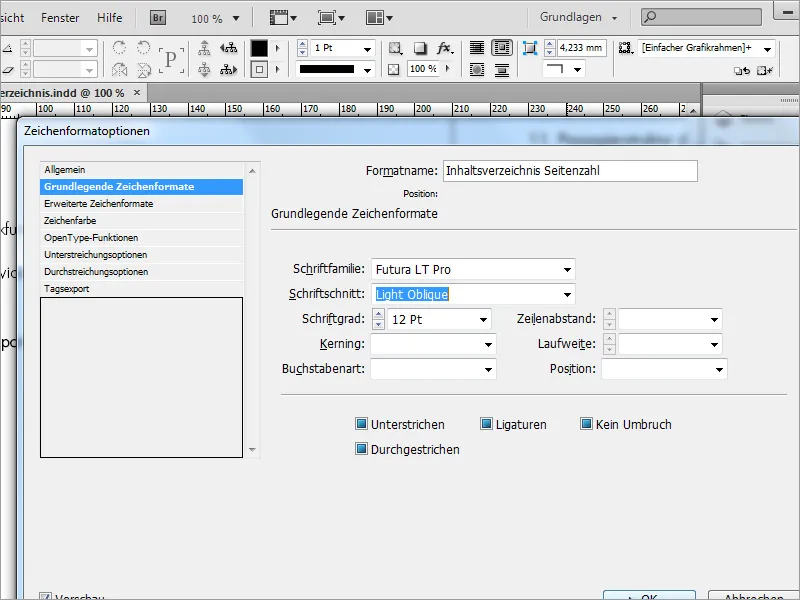800x600 pixels.
Task: Open the Schriftgrad 12 Pt dropdown
Action: point(483,320)
